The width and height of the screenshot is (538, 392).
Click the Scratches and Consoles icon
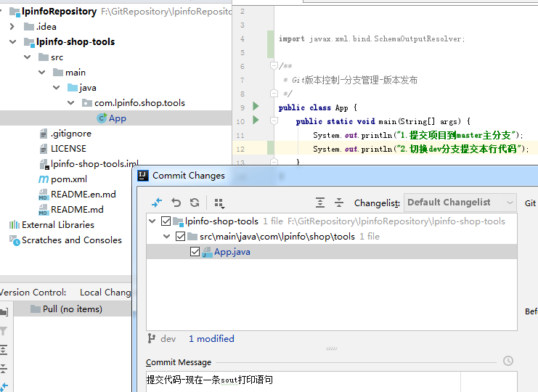(x=15, y=240)
